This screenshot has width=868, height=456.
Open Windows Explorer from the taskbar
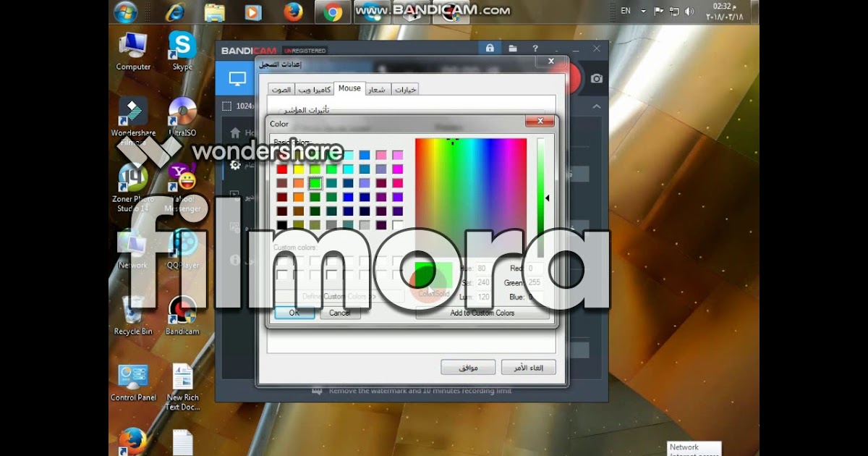[214, 12]
